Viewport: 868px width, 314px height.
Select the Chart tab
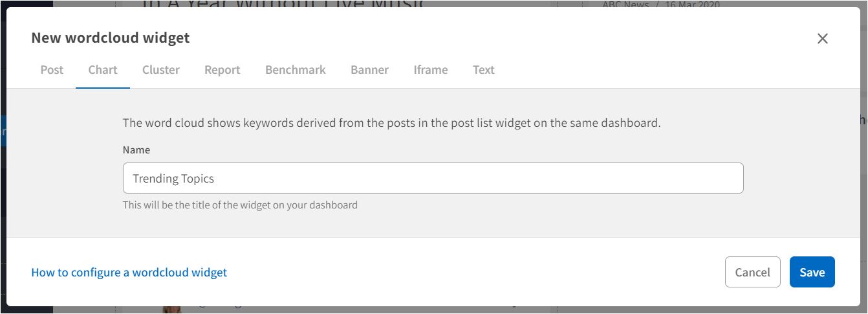click(103, 70)
